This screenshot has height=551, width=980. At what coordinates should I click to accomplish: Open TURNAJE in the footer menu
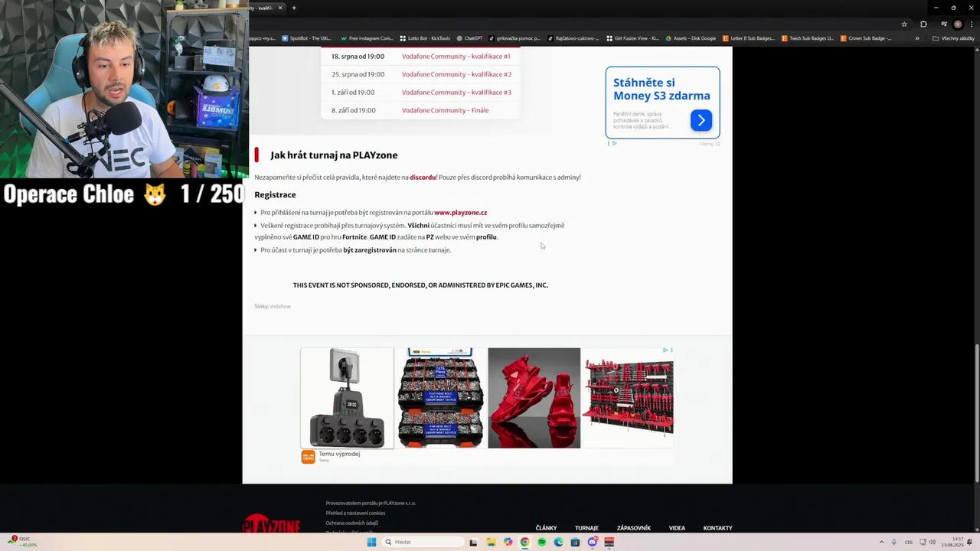[x=586, y=528]
